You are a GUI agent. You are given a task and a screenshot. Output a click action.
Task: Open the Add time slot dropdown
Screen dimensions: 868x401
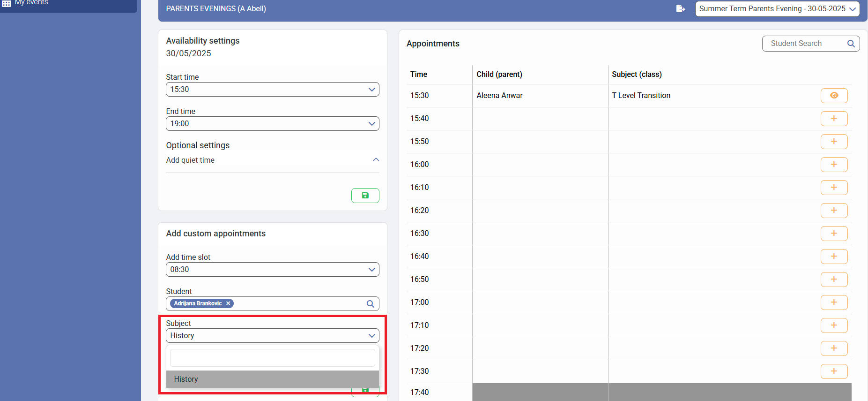coord(272,270)
